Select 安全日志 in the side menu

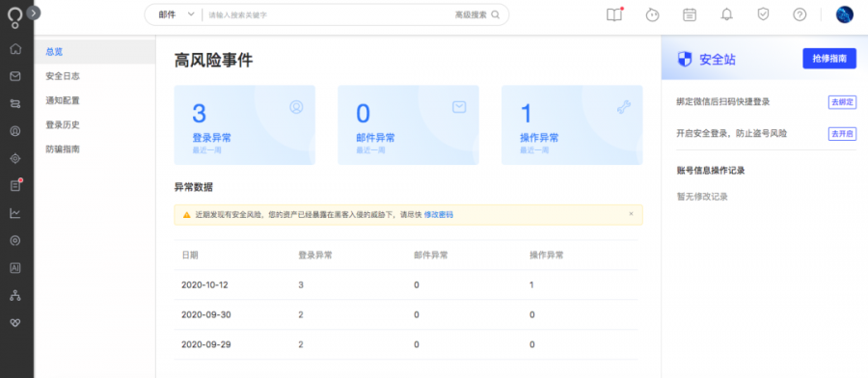[x=63, y=76]
